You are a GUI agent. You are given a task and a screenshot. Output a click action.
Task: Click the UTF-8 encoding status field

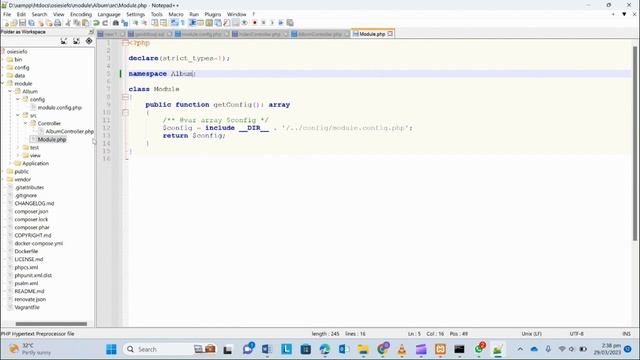576,334
